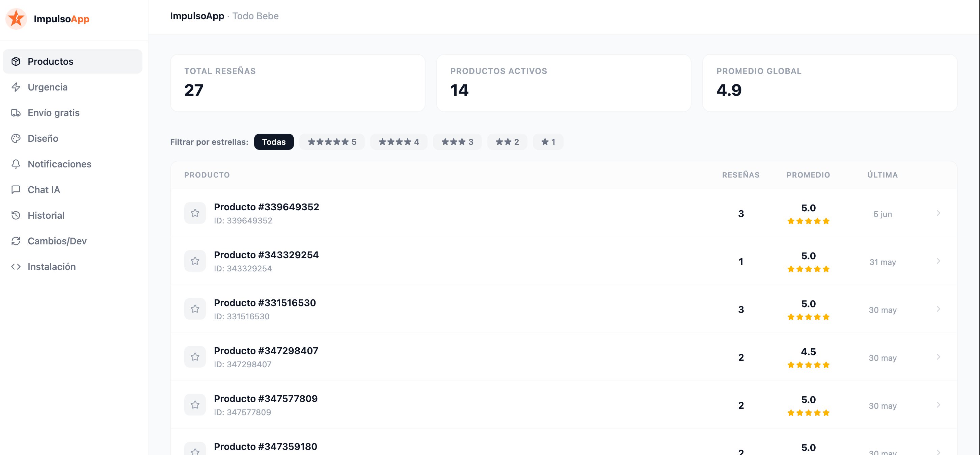Click the Productos box icon in sidebar
This screenshot has width=980, height=455.
pos(16,61)
